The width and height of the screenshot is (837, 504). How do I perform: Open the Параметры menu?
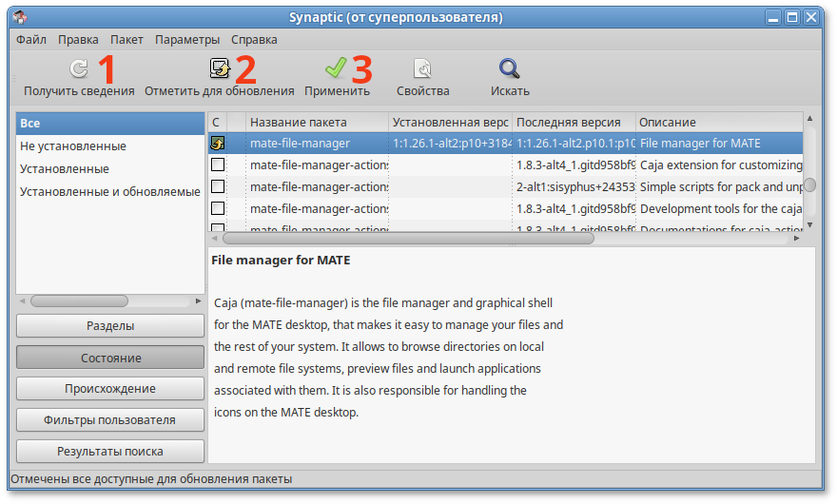coord(187,40)
